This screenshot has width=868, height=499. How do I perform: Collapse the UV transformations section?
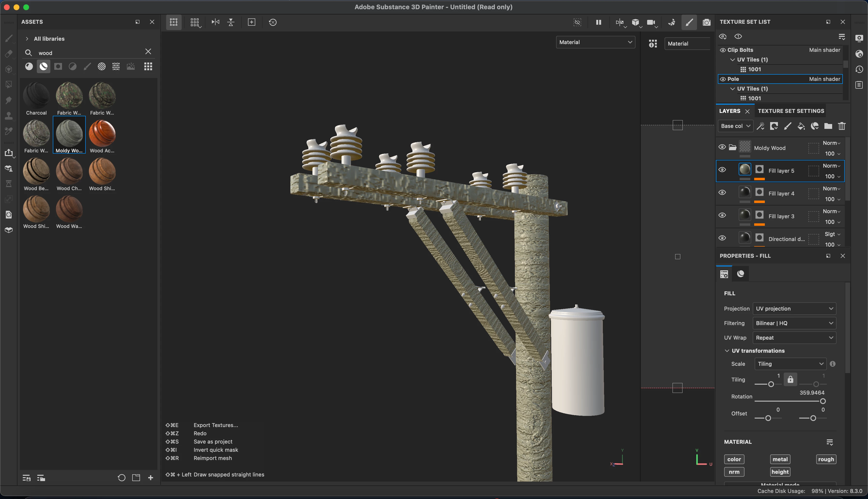pyautogui.click(x=727, y=351)
